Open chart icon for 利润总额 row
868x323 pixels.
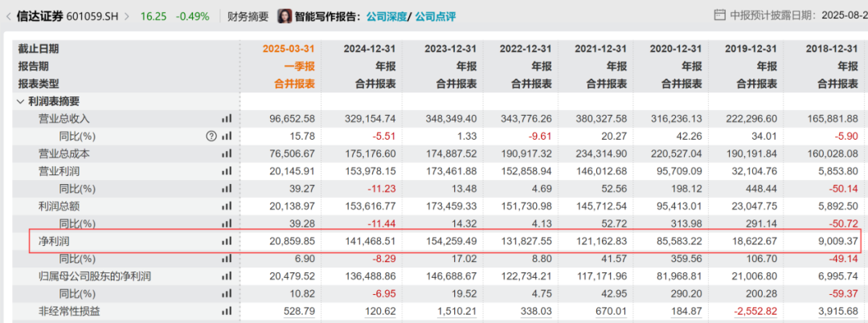(x=227, y=206)
